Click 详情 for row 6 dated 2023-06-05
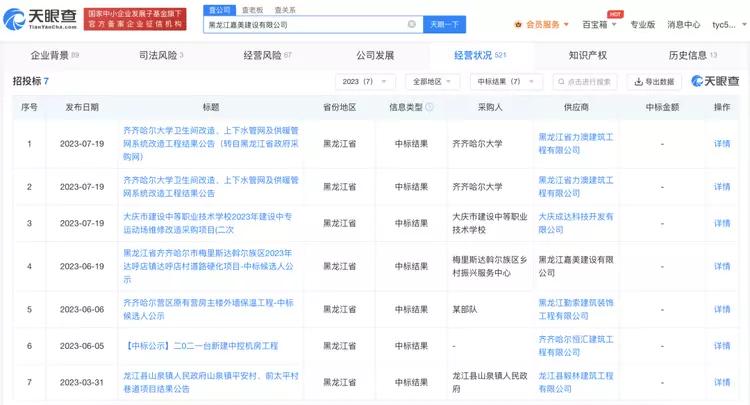This screenshot has width=750, height=405. point(722,346)
